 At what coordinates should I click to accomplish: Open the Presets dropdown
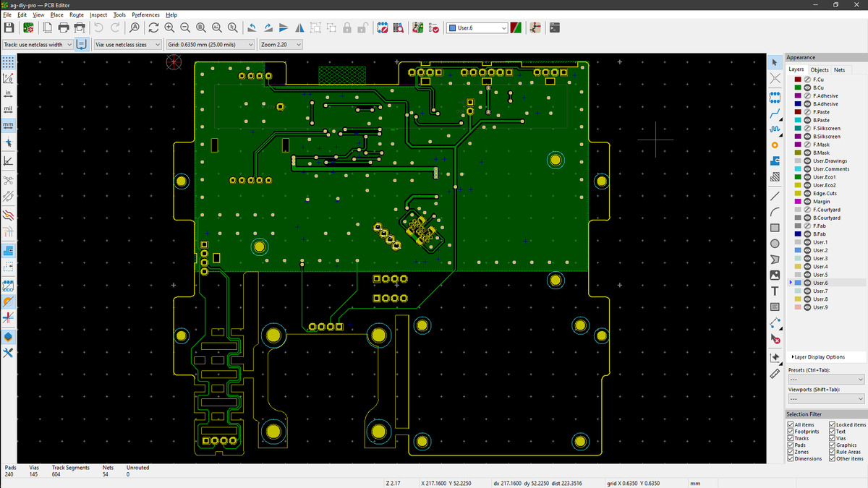[826, 379]
